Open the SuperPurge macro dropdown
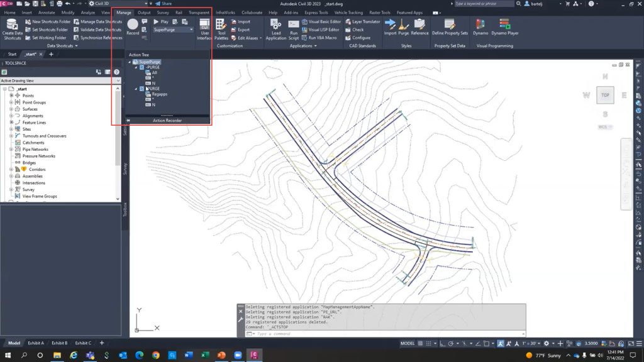 point(191,30)
